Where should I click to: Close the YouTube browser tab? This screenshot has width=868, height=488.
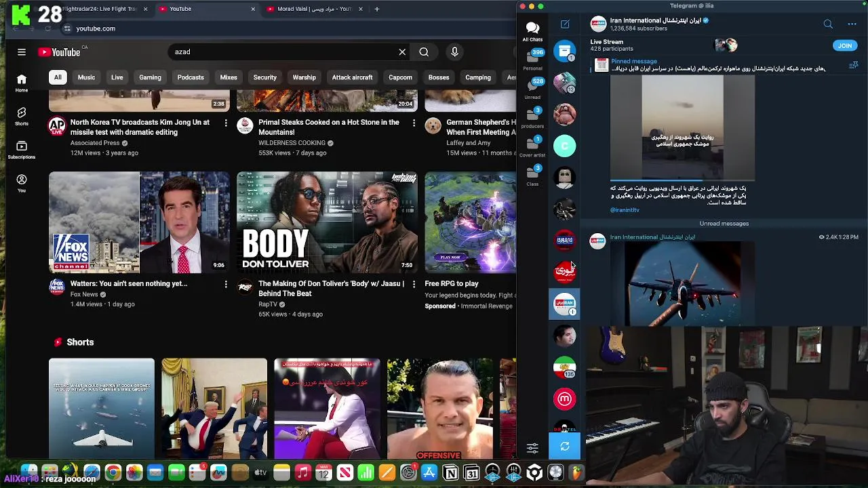253,9
